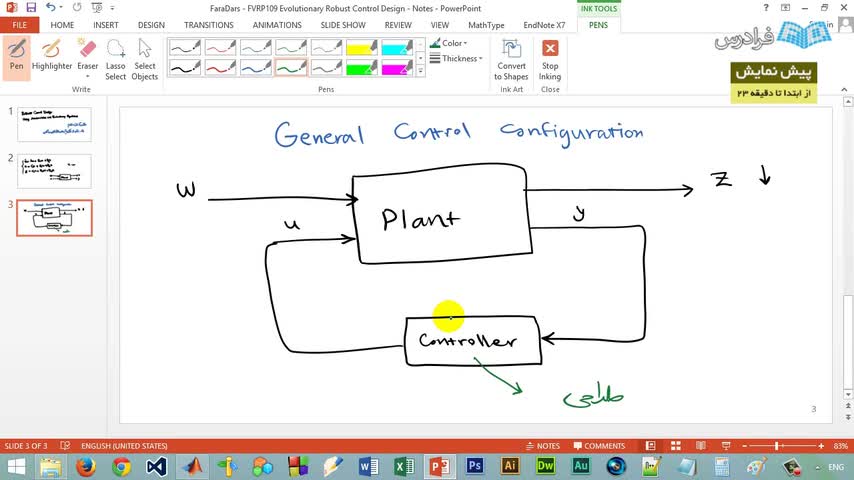Switch to the INSERT ribbon tab
This screenshot has height=480, width=854.
pos(106,25)
